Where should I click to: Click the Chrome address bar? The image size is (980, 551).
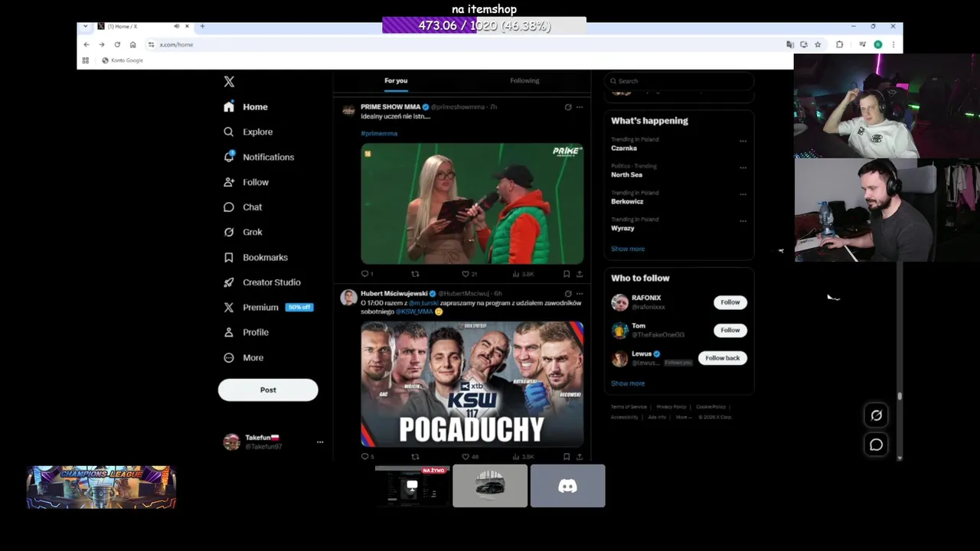click(467, 44)
